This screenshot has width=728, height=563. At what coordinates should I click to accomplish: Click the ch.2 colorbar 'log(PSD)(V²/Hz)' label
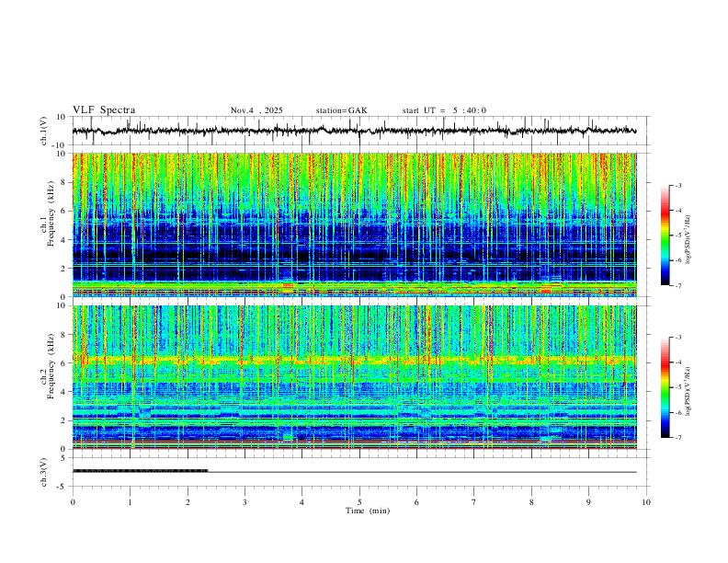point(688,391)
